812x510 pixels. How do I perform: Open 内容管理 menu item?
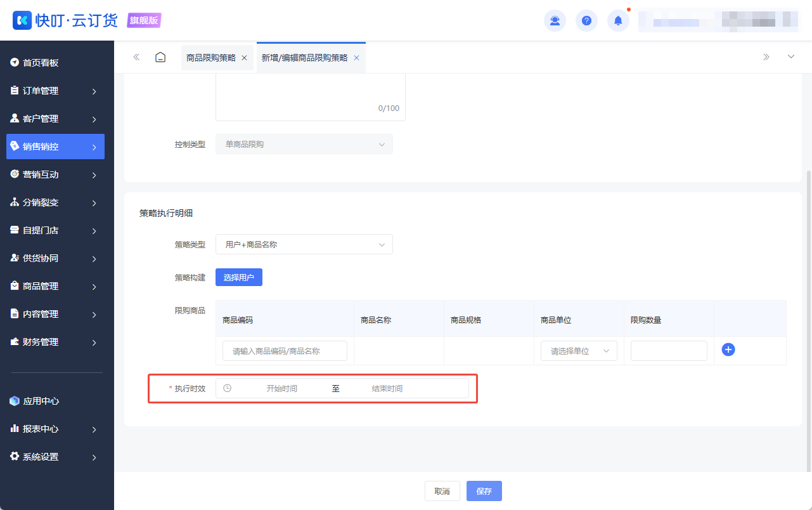[x=55, y=314]
